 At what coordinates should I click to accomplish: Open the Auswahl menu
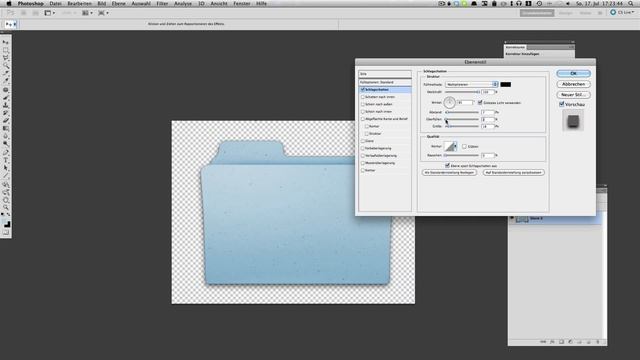click(141, 3)
